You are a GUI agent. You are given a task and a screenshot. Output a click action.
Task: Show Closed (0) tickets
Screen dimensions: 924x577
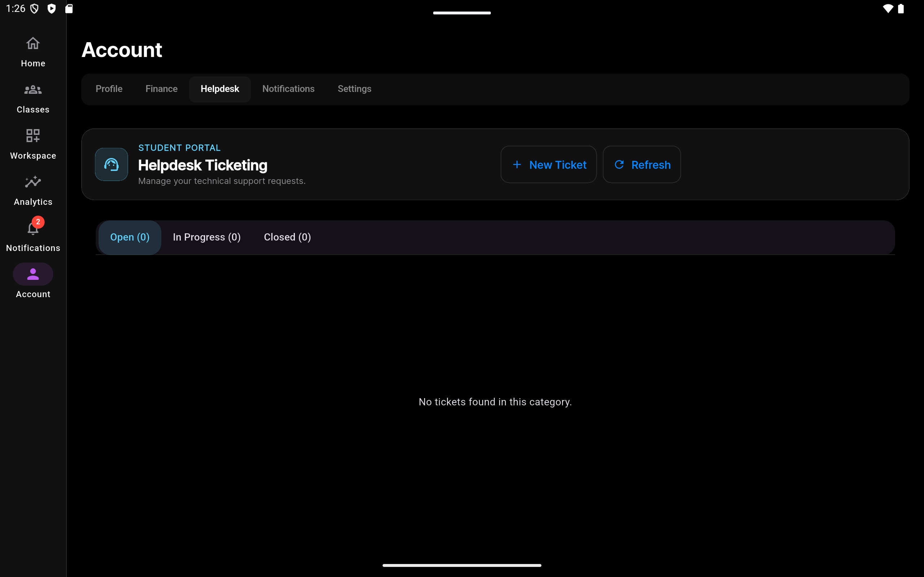tap(288, 237)
